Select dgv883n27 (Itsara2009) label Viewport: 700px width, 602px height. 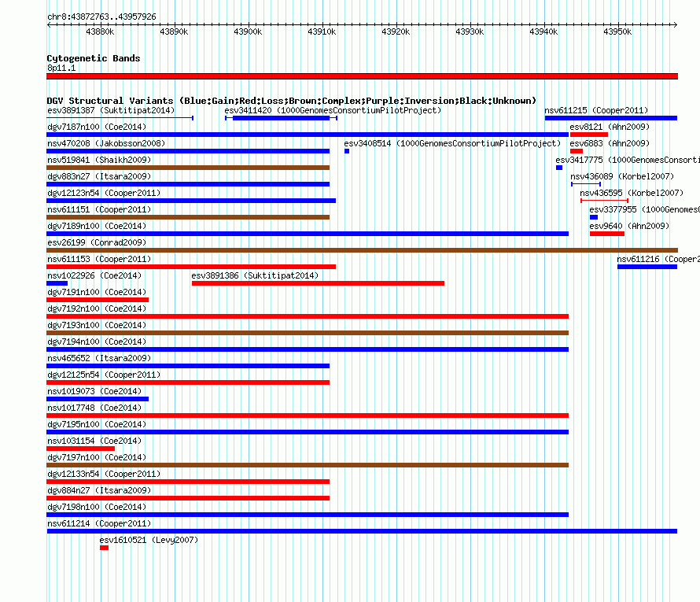pyautogui.click(x=99, y=176)
